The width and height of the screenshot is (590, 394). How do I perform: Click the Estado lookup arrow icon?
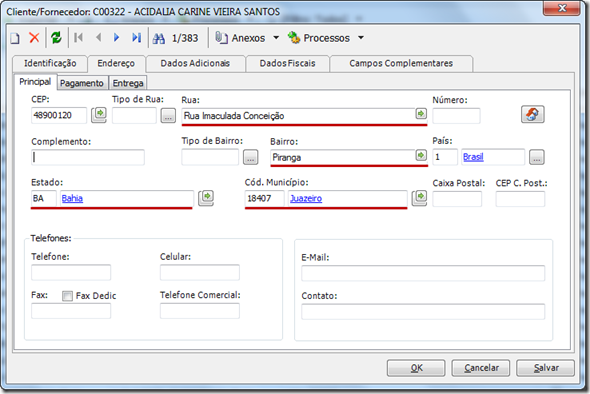(206, 198)
